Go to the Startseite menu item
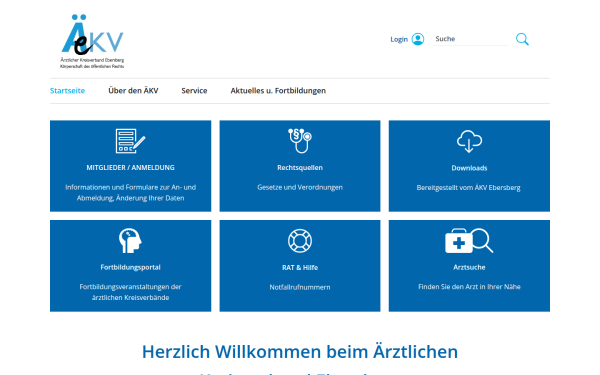 pyautogui.click(x=67, y=91)
